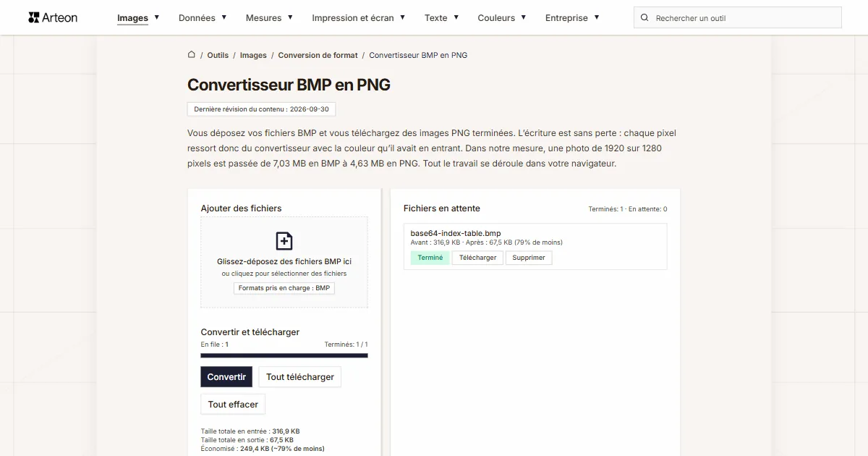Click Tout effacer button

(233, 404)
